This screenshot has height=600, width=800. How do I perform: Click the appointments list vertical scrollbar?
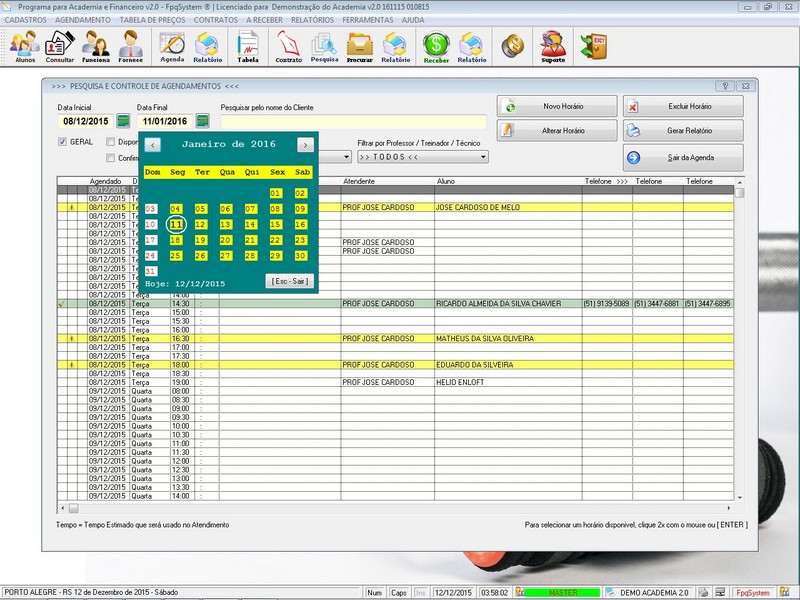pos(740,340)
